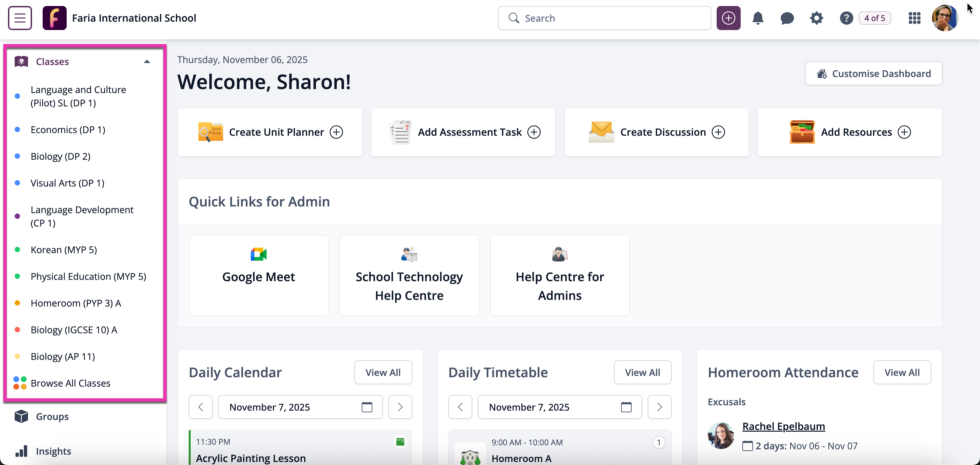Image resolution: width=980 pixels, height=465 pixels.
Task: Click the resources treasure chest icon
Action: (x=802, y=132)
